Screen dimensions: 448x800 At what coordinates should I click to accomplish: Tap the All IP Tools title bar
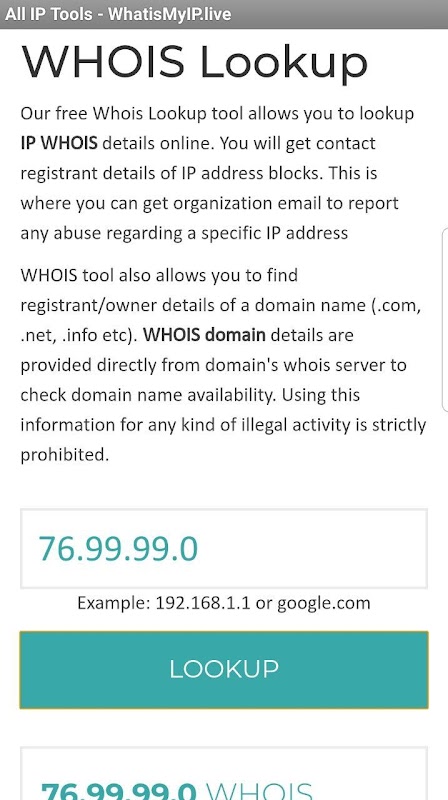coord(224,14)
